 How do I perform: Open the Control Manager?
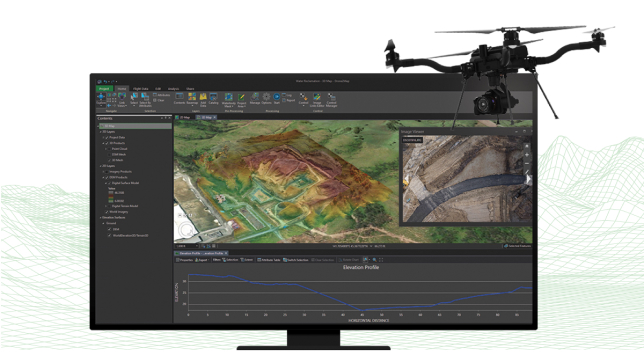pos(331,100)
